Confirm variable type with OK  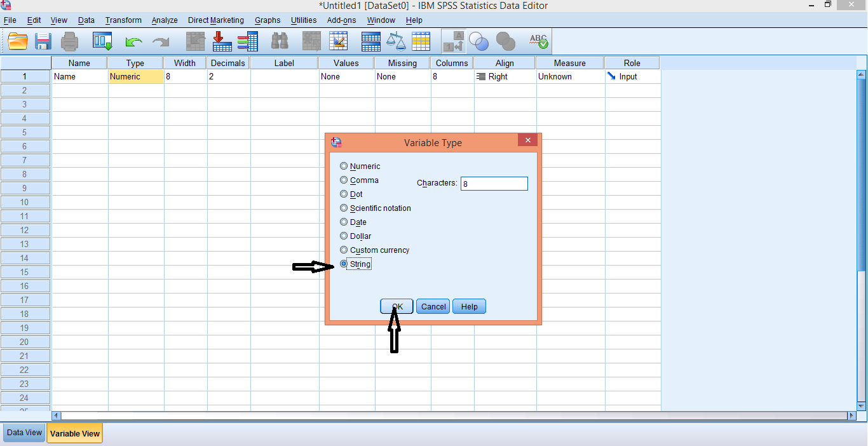pyautogui.click(x=397, y=306)
